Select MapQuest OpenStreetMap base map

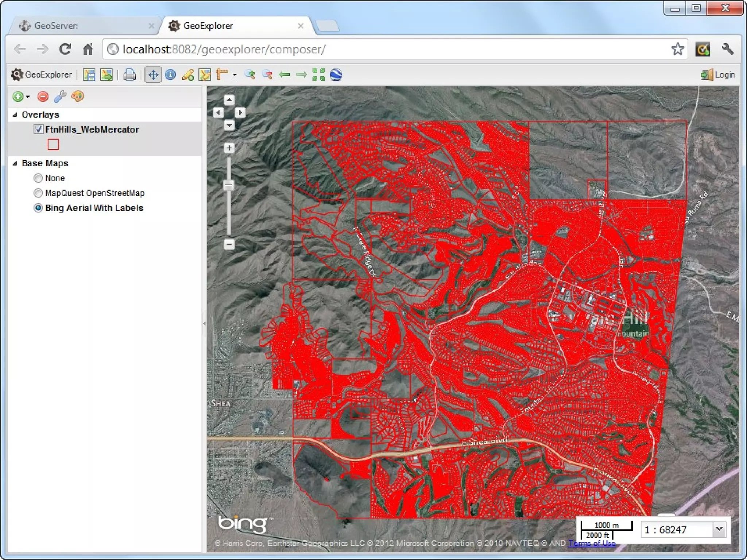click(x=38, y=193)
